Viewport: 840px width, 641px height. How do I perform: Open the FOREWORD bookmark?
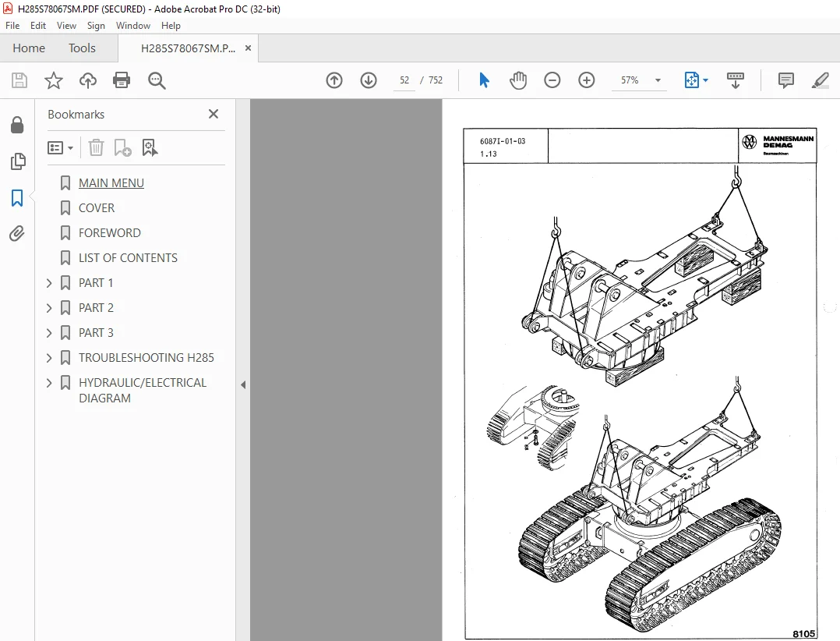(110, 232)
